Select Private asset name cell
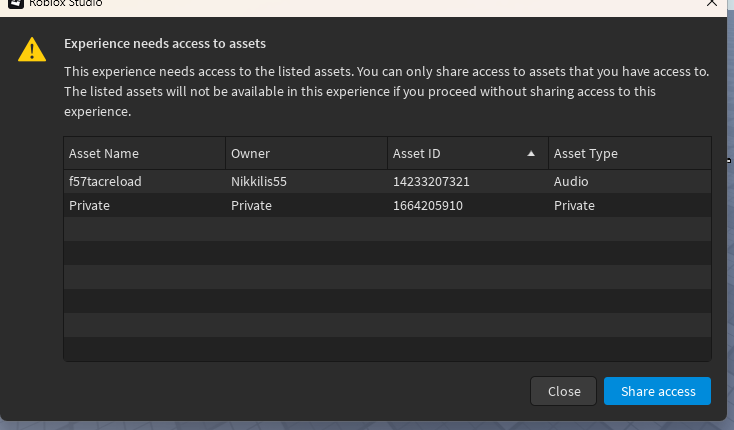734x430 pixels. 145,205
